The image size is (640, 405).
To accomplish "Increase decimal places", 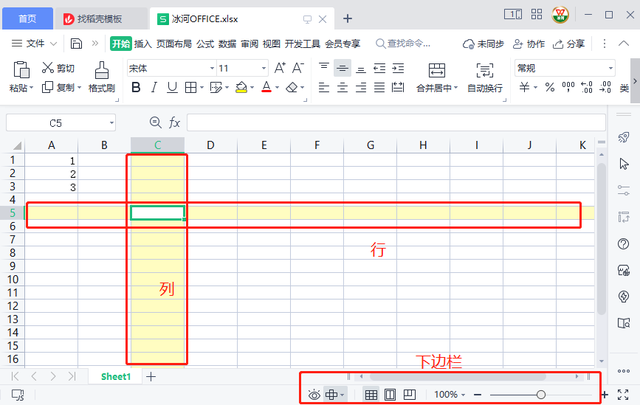I will tap(587, 87).
